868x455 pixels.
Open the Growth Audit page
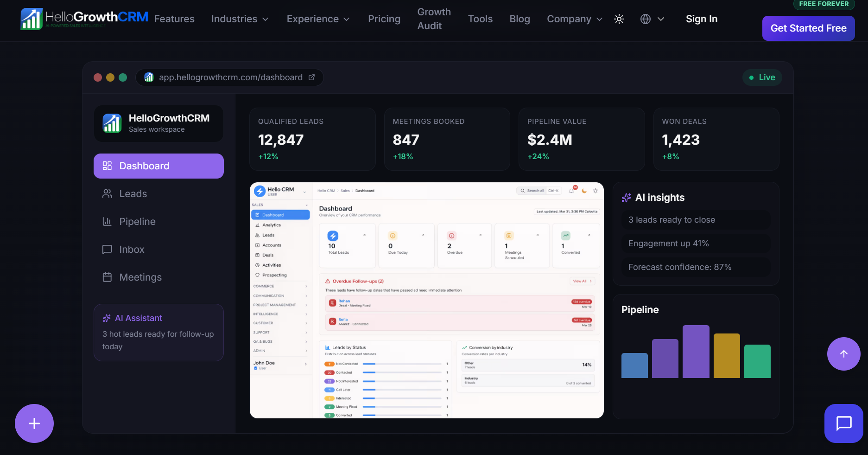click(434, 19)
